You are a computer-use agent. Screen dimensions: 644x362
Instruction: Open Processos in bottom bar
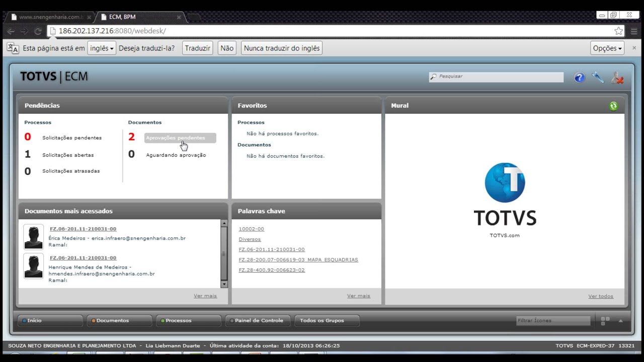(189, 320)
